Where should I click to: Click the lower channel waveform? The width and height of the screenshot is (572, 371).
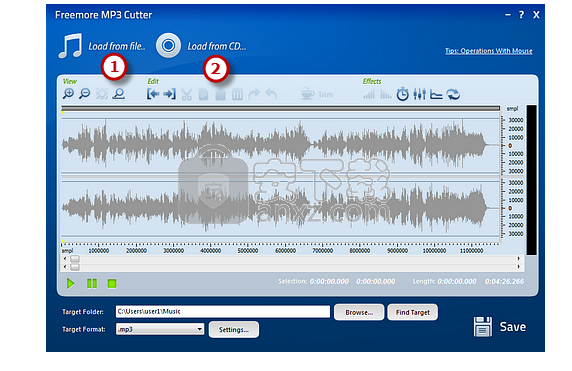tap(281, 208)
